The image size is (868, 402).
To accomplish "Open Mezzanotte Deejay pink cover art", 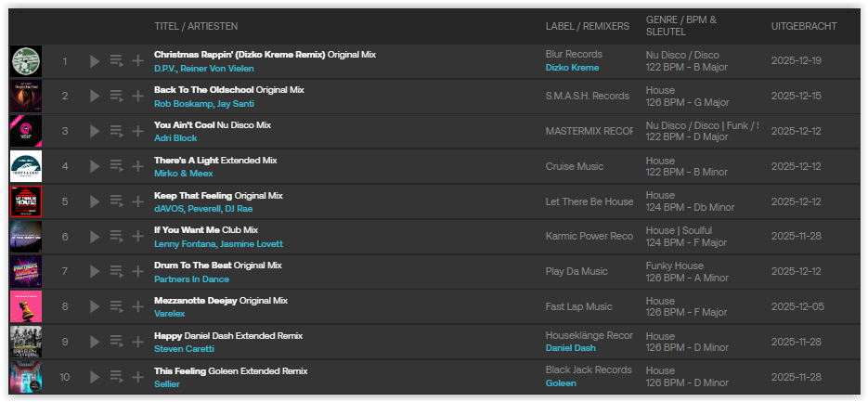I will coord(25,307).
